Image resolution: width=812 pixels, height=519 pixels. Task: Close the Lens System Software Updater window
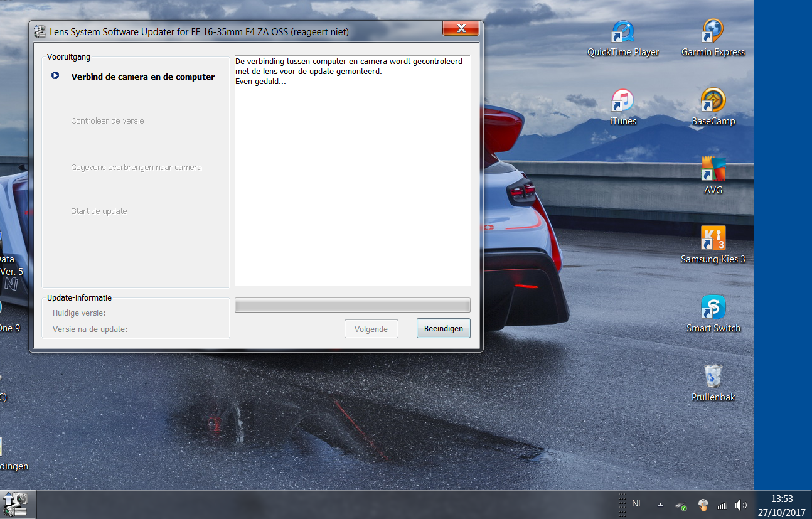[x=461, y=29]
